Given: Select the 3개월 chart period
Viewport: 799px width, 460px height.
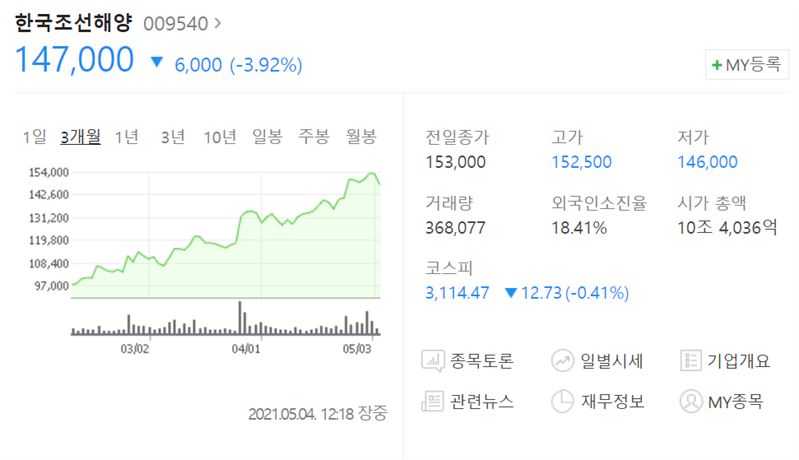Looking at the screenshot, I should pyautogui.click(x=80, y=137).
